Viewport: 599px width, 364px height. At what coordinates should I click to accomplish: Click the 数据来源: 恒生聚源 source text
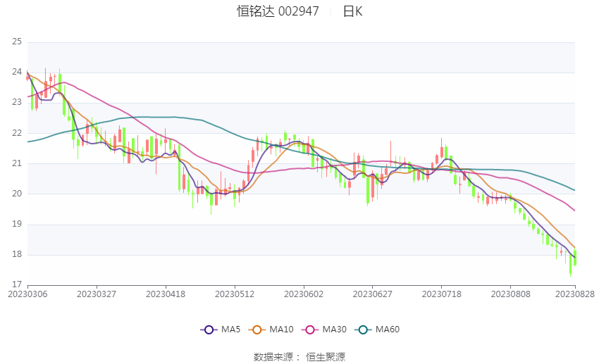coord(299,357)
